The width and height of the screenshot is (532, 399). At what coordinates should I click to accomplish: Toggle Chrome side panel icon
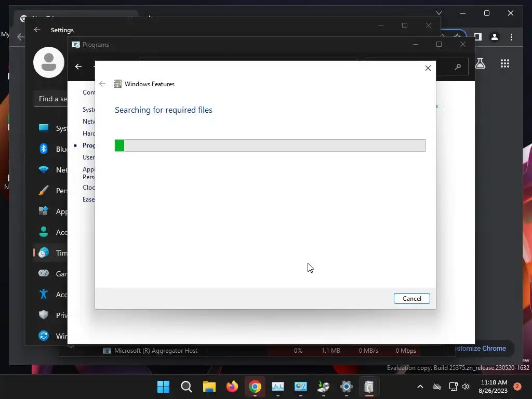click(x=478, y=37)
